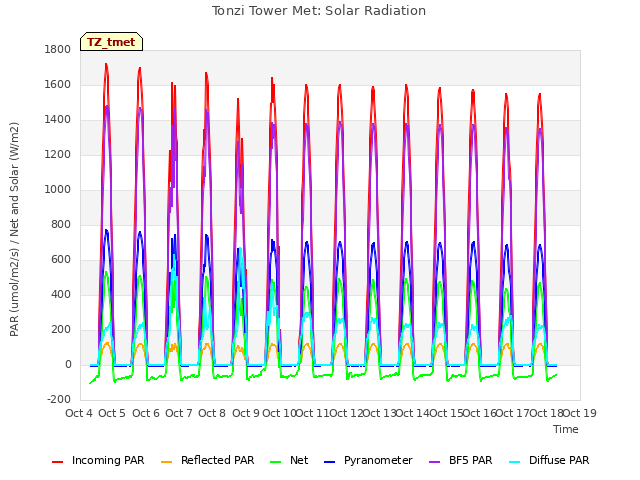Viewport: 640px width, 480px height.
Task: Click the Oct 5 x-axis tick label
Action: tap(112, 413)
